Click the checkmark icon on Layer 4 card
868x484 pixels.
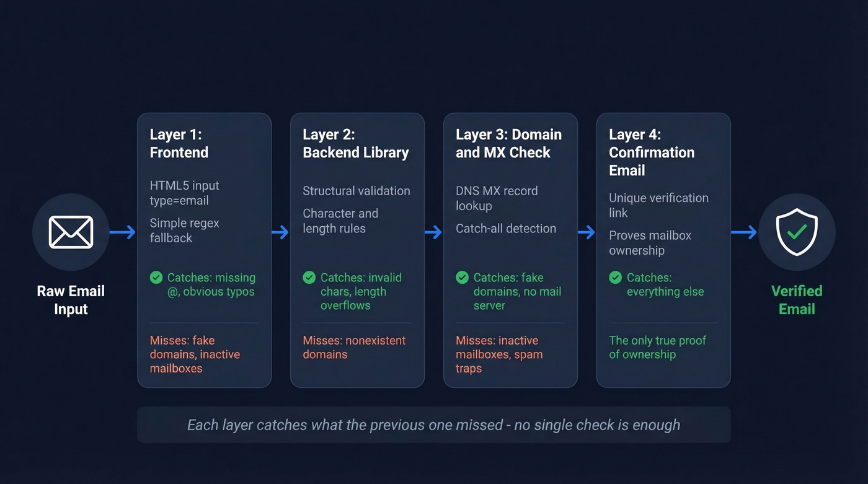click(x=616, y=278)
